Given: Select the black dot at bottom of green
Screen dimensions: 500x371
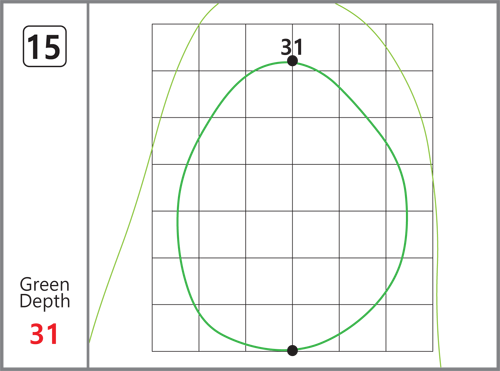Looking at the screenshot, I should point(292,350).
